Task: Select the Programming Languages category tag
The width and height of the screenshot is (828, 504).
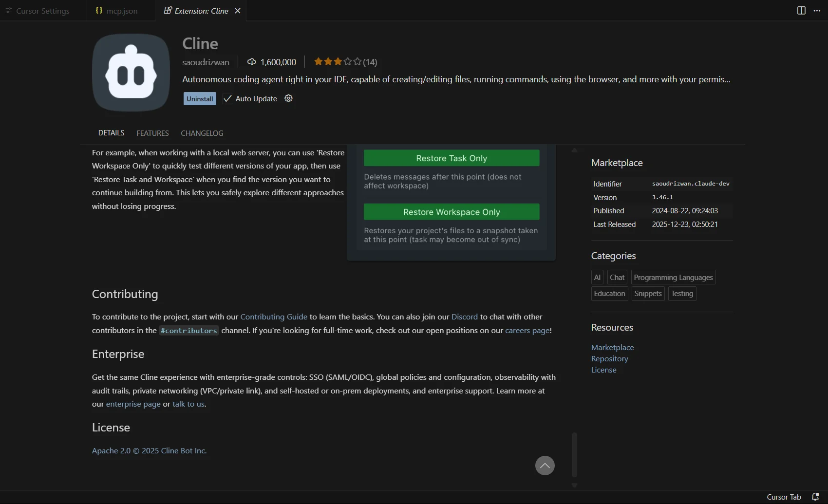Action: tap(673, 277)
